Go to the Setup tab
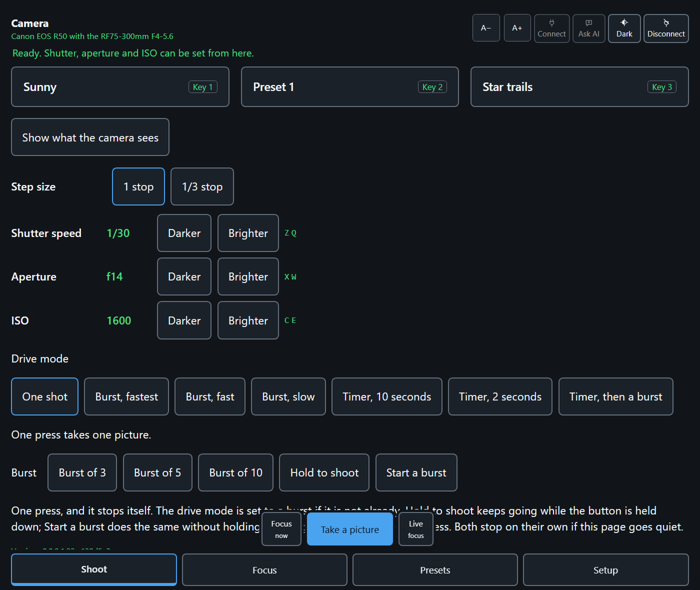This screenshot has width=700, height=590. point(605,569)
